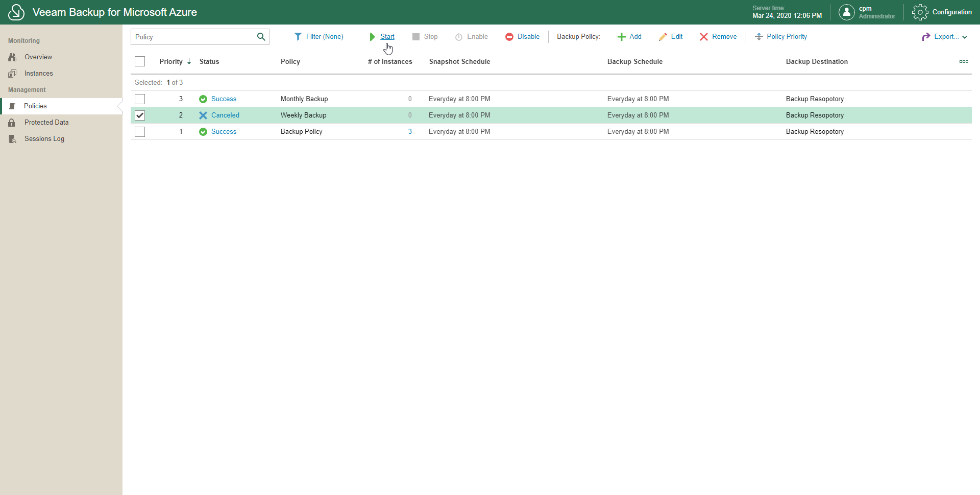The image size is (980, 495).
Task: Click the search magnifier icon
Action: 261,37
